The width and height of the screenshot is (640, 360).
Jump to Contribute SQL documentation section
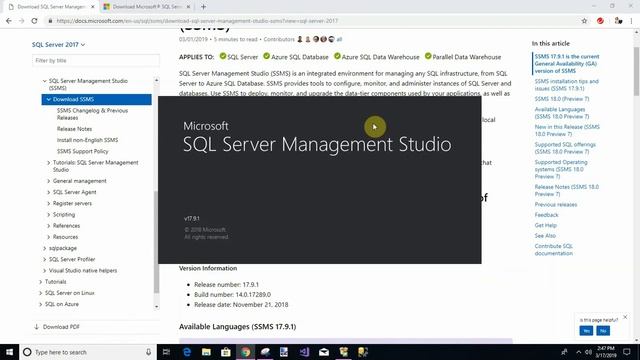click(553, 249)
